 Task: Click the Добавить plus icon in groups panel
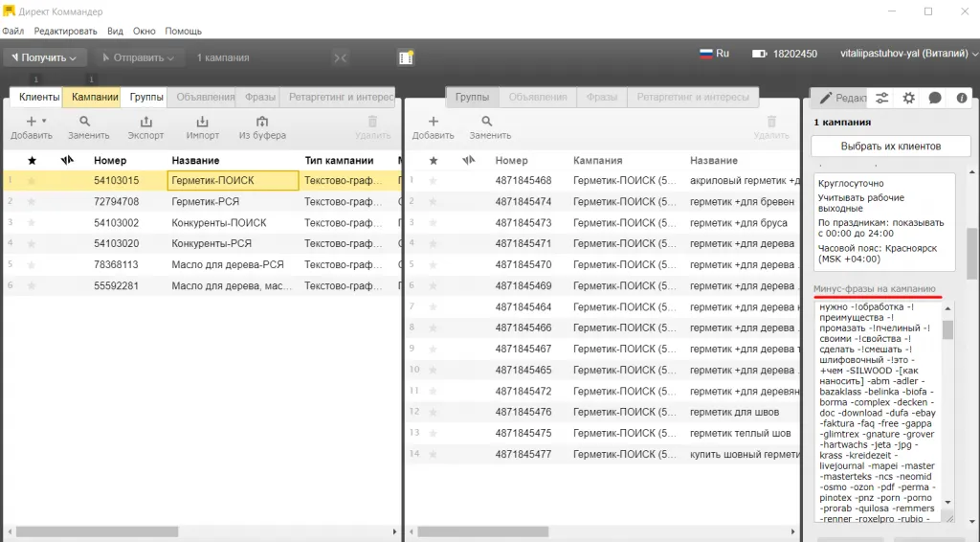click(x=433, y=122)
